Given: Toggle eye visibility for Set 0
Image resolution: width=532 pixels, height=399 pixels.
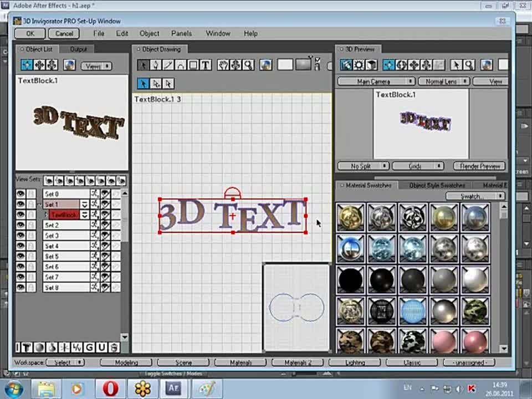Looking at the screenshot, I should click(21, 194).
